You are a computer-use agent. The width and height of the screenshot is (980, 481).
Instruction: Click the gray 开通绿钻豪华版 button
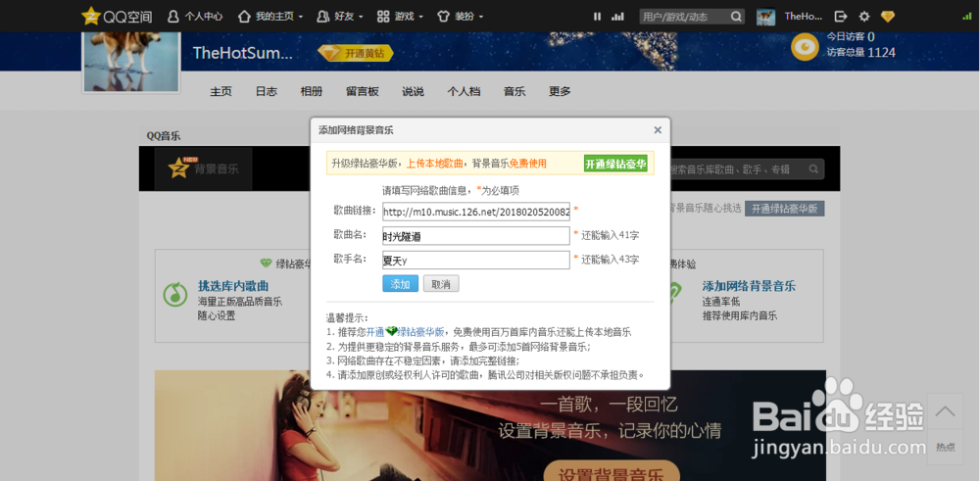point(784,209)
